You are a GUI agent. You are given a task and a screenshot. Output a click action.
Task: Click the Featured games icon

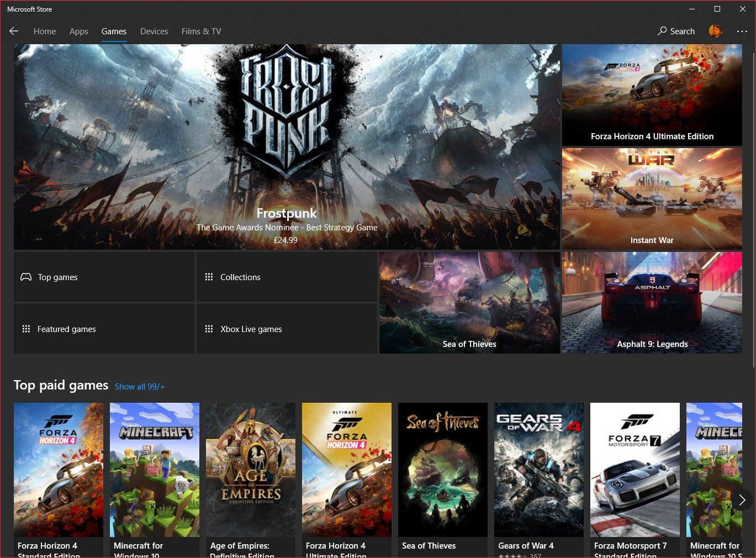(x=25, y=329)
